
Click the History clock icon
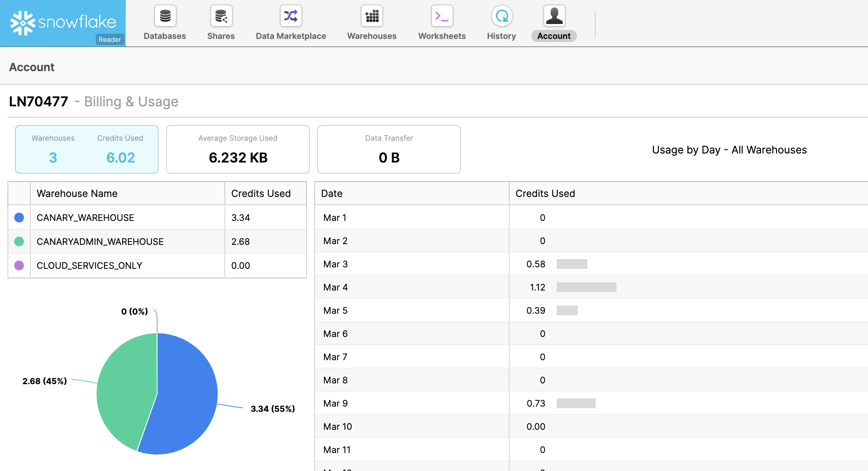(x=501, y=16)
